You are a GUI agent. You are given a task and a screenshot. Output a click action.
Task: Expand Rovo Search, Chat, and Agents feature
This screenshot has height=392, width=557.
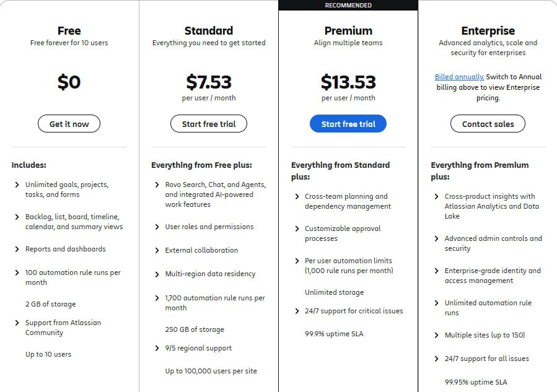coord(157,185)
